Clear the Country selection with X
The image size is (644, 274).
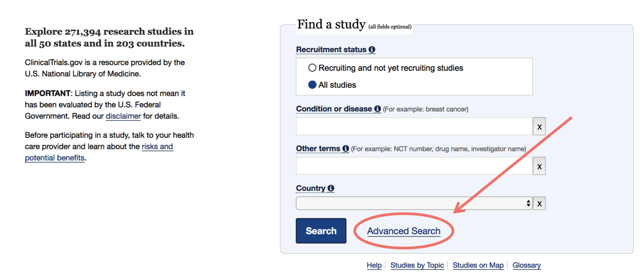539,203
